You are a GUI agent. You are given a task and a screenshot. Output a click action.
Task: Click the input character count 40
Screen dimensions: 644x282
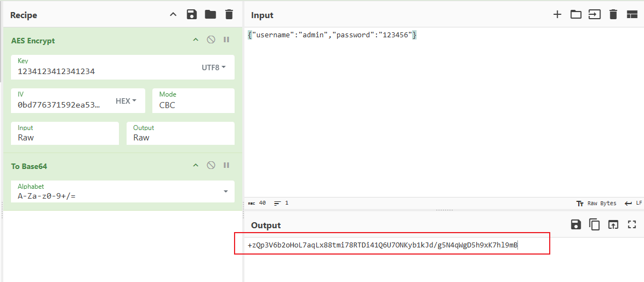coord(257,203)
